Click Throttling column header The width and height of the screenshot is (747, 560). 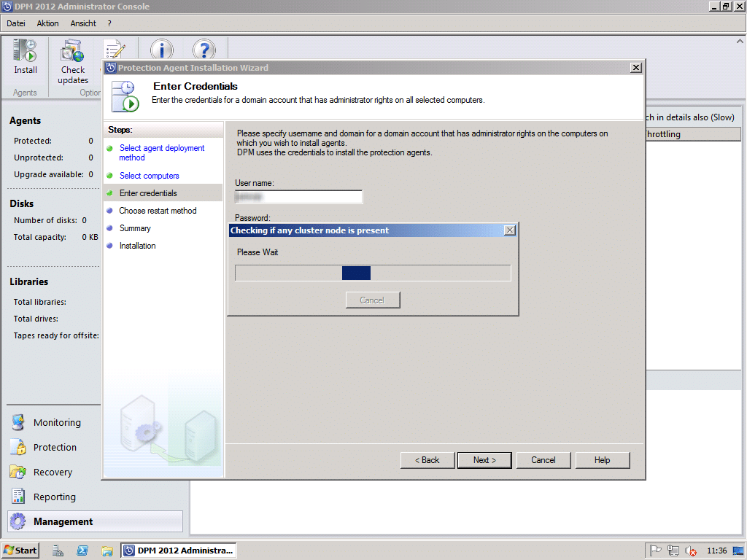(694, 134)
